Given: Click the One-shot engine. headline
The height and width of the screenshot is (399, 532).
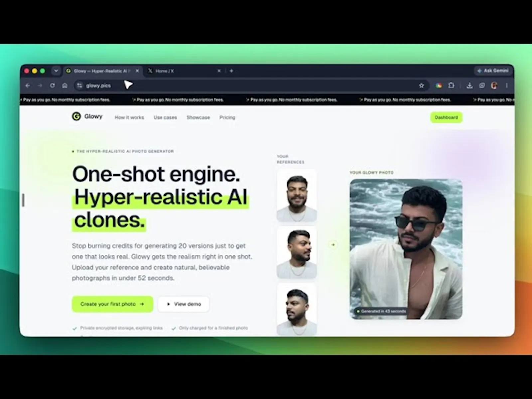Looking at the screenshot, I should (x=156, y=174).
